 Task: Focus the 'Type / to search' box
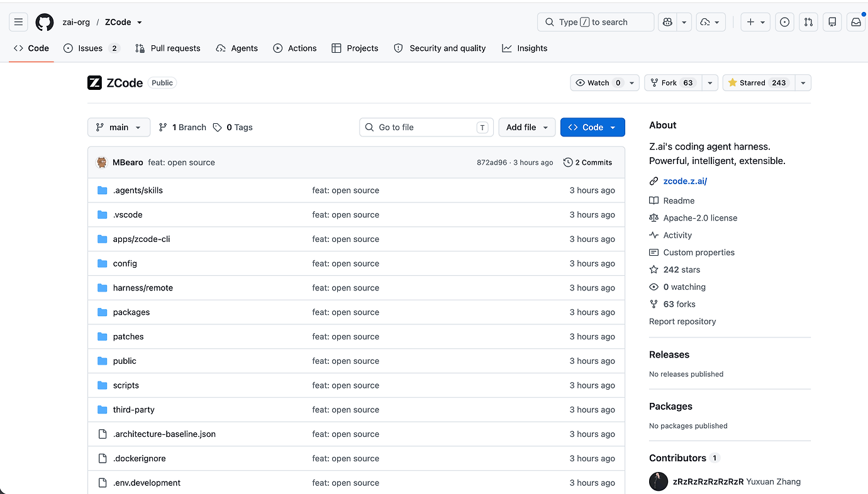(596, 22)
